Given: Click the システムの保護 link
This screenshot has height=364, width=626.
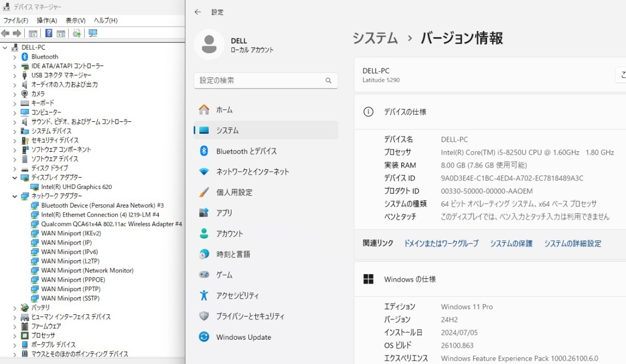Looking at the screenshot, I should pyautogui.click(x=510, y=243).
